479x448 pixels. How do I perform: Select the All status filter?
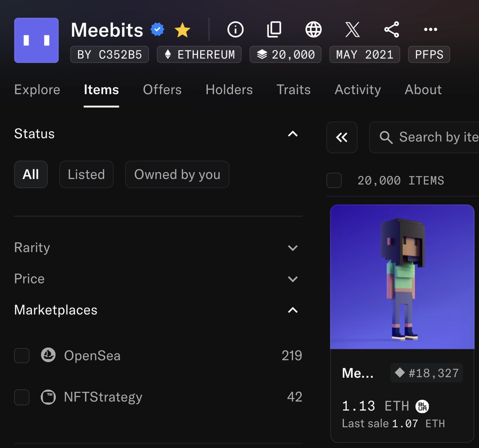(x=31, y=174)
